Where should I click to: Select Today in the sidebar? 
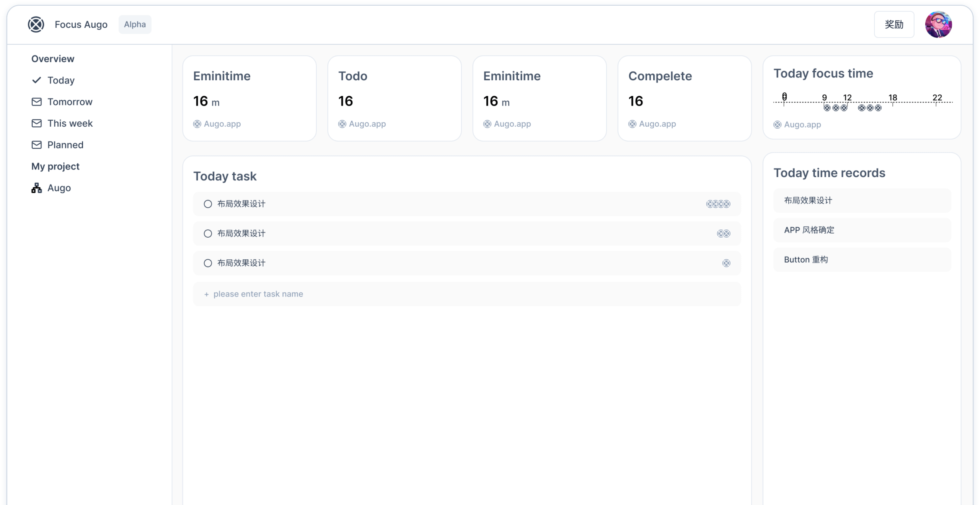coord(61,80)
